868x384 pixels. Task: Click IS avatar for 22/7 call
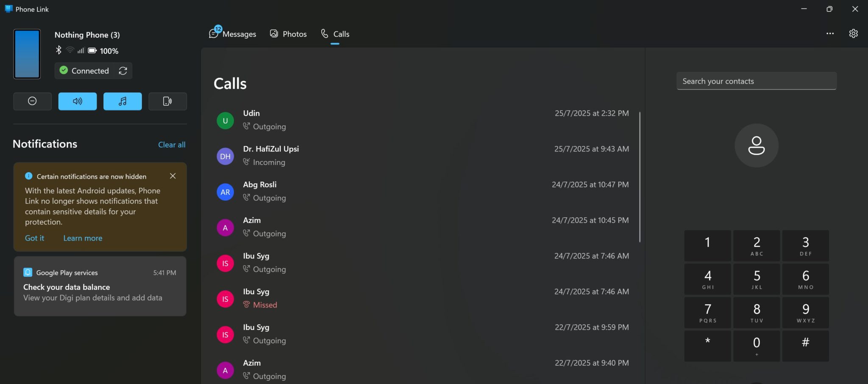pyautogui.click(x=225, y=334)
